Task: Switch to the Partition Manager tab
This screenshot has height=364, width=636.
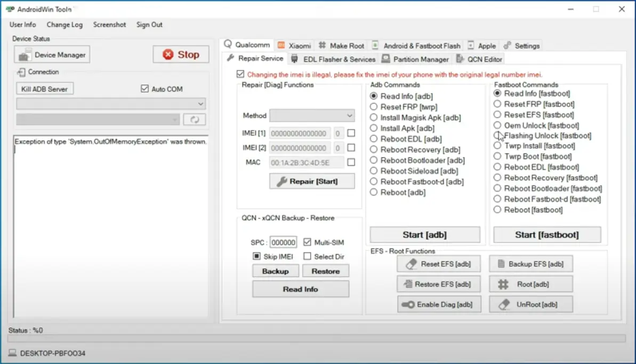Action: 416,59
